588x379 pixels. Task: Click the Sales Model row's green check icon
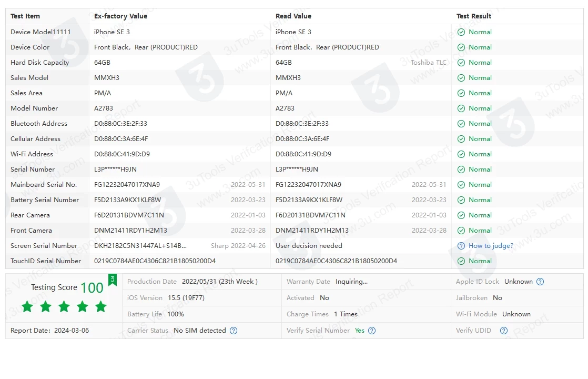point(461,78)
